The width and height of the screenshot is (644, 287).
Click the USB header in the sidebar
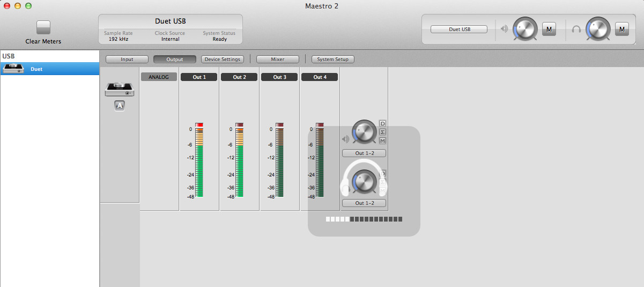[8, 56]
